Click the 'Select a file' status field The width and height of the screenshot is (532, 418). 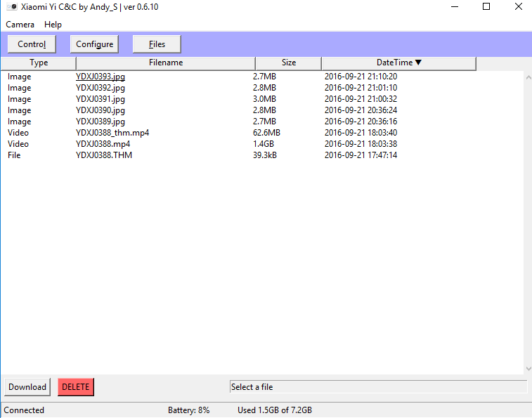(x=378, y=387)
